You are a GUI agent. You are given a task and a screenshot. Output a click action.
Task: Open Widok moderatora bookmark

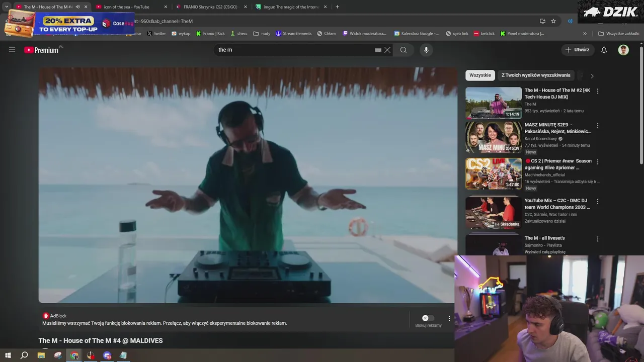coord(365,34)
